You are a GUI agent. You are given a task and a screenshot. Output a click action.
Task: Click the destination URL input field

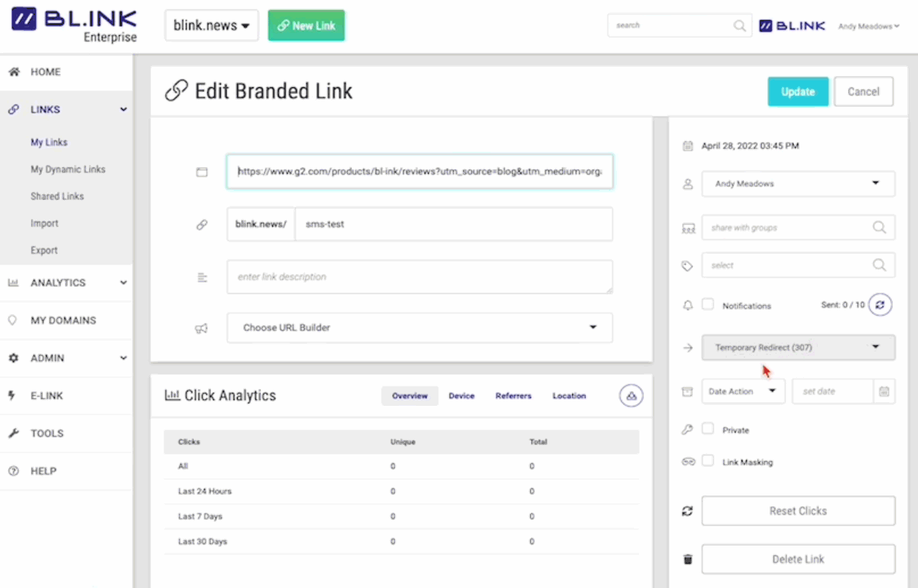(420, 172)
